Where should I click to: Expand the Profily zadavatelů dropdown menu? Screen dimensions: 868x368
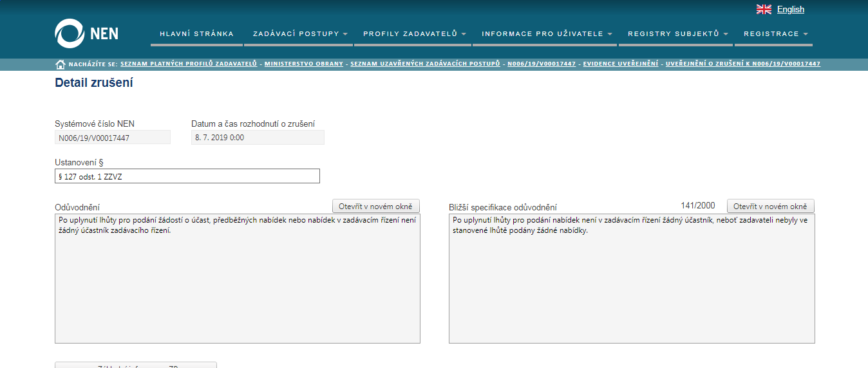click(413, 34)
